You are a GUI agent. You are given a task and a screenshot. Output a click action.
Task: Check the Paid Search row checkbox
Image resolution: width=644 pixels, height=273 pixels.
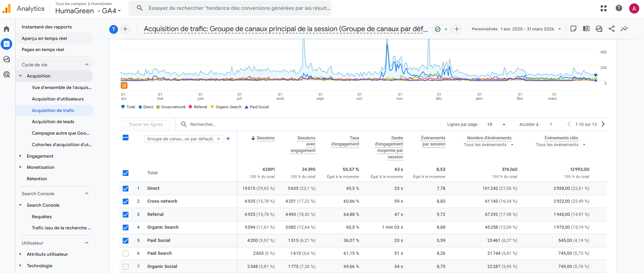click(x=125, y=253)
